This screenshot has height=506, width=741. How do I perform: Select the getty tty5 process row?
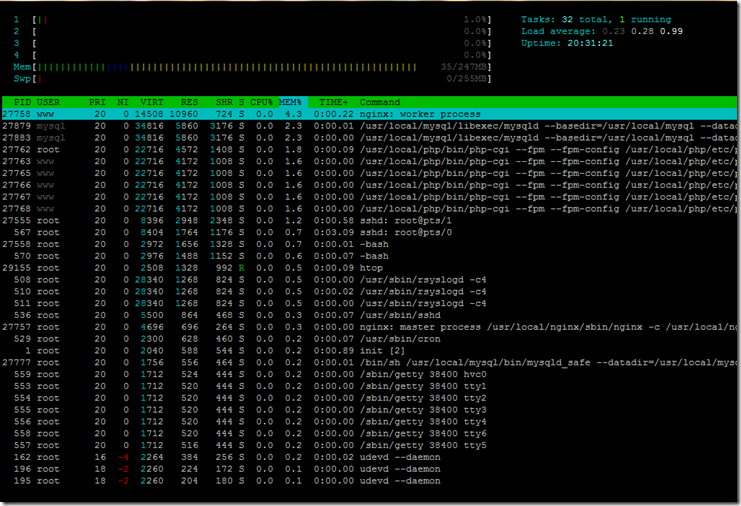(x=369, y=445)
